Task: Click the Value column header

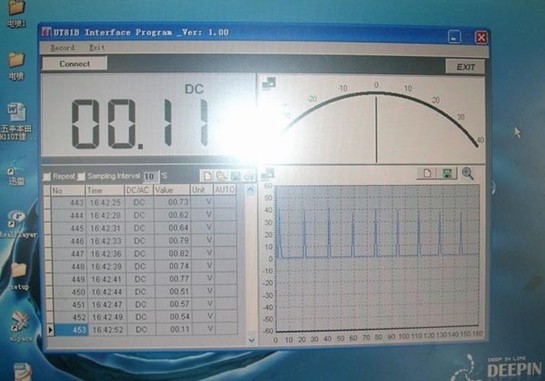Action: tap(172, 190)
